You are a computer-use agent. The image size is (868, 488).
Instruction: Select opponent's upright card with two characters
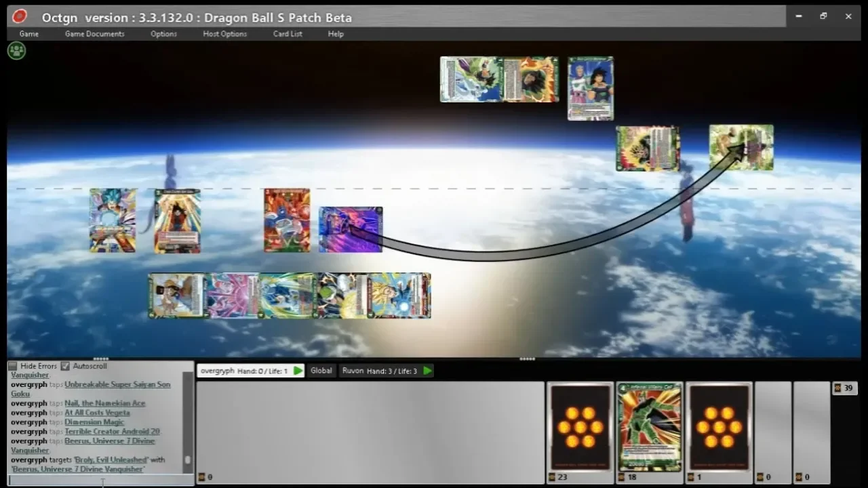591,88
